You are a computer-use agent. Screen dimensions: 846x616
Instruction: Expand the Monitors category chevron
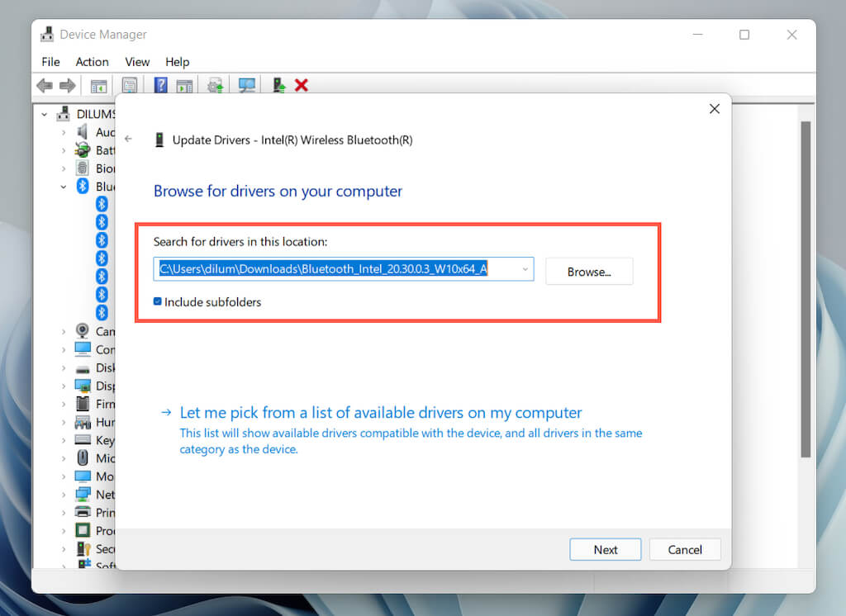[64, 476]
